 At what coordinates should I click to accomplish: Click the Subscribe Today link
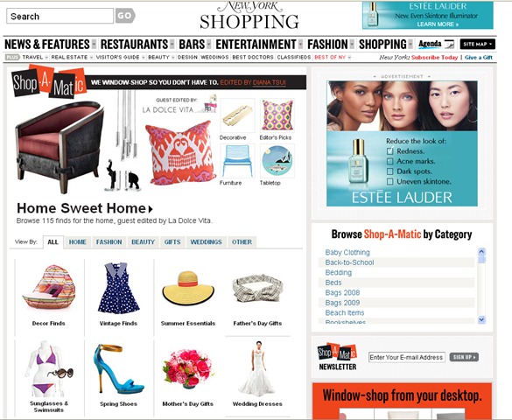[x=434, y=58]
